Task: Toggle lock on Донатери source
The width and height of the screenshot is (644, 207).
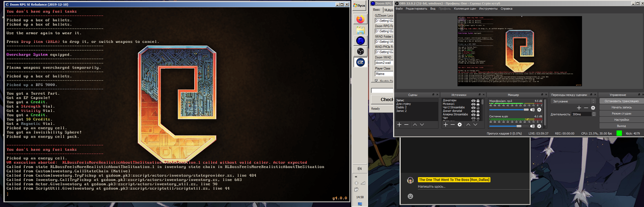Action: coord(478,101)
